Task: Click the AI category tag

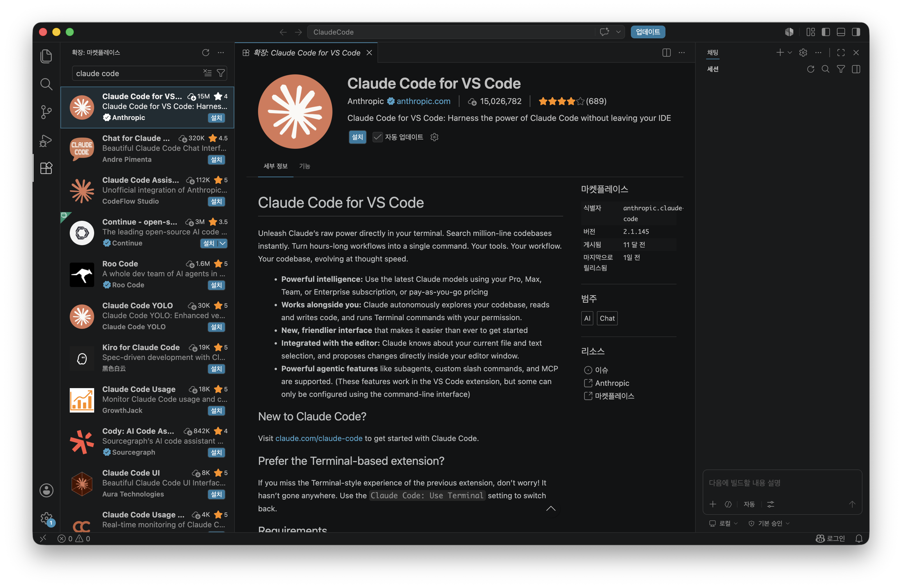Action: coord(587,318)
